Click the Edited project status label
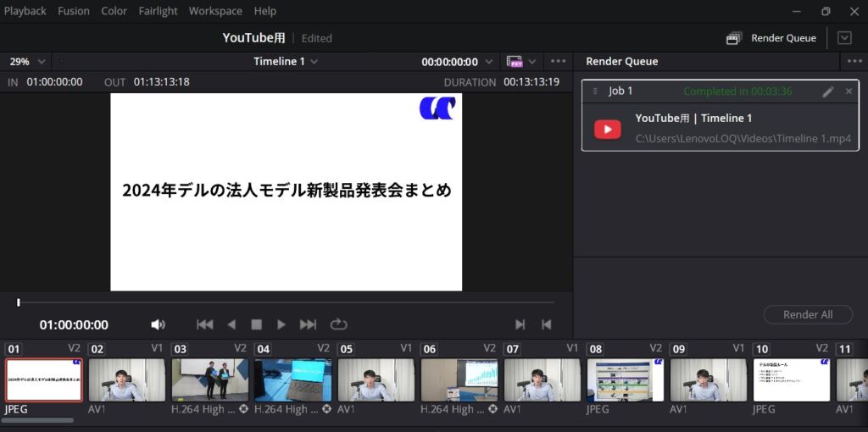 (317, 38)
